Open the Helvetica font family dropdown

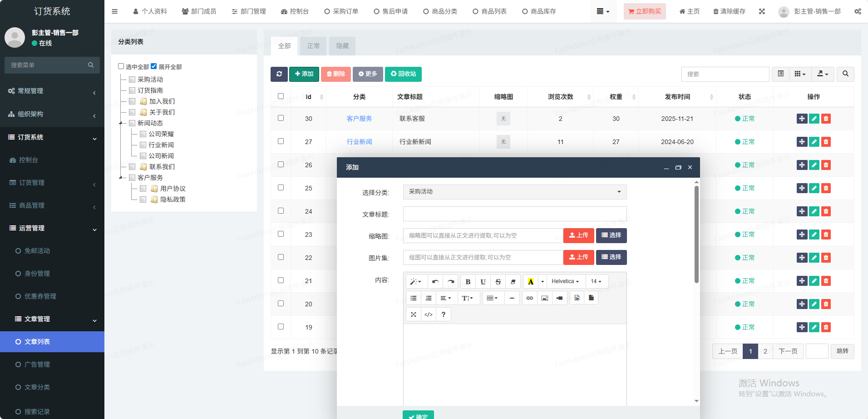(565, 282)
